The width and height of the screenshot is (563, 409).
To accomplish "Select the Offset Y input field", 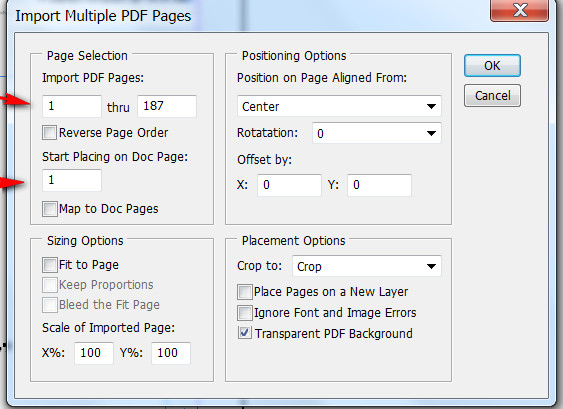I will click(380, 185).
